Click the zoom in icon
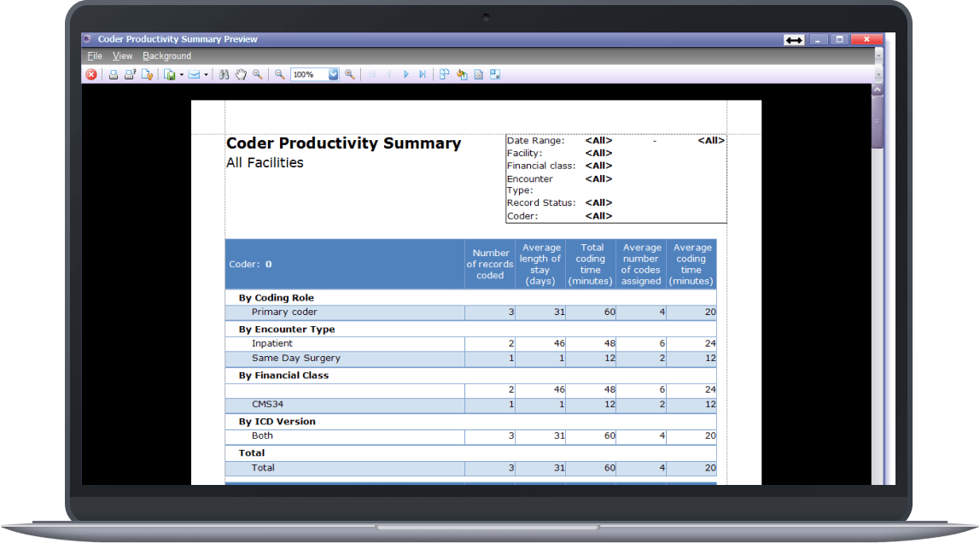The height and width of the screenshot is (543, 980). [349, 74]
